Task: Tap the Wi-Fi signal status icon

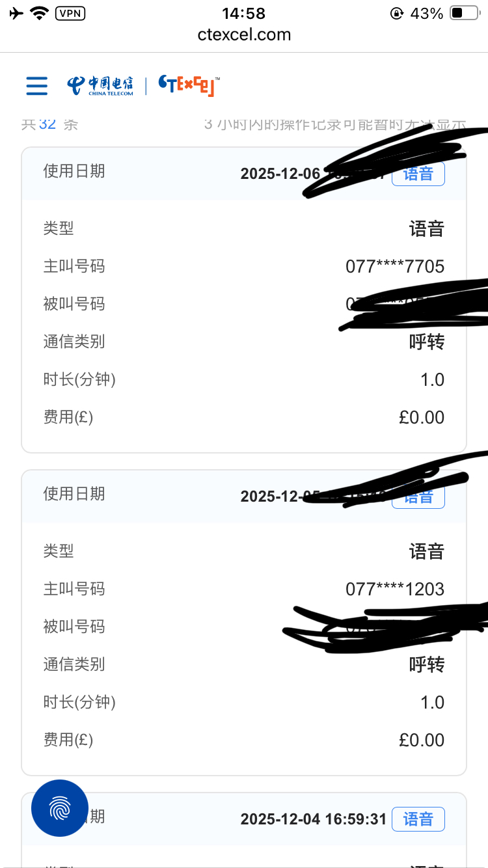Action: pos(40,13)
